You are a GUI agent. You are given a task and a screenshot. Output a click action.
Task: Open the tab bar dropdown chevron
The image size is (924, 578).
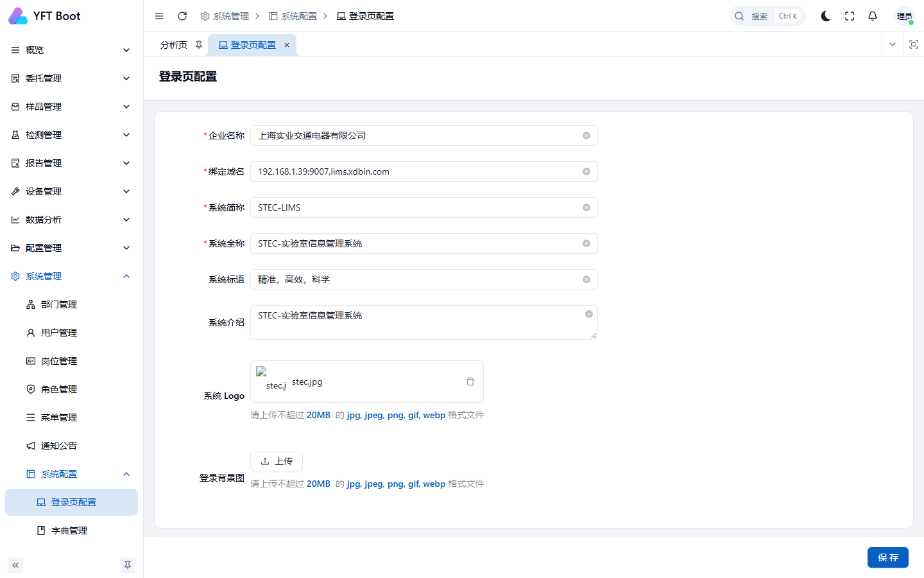[x=892, y=44]
